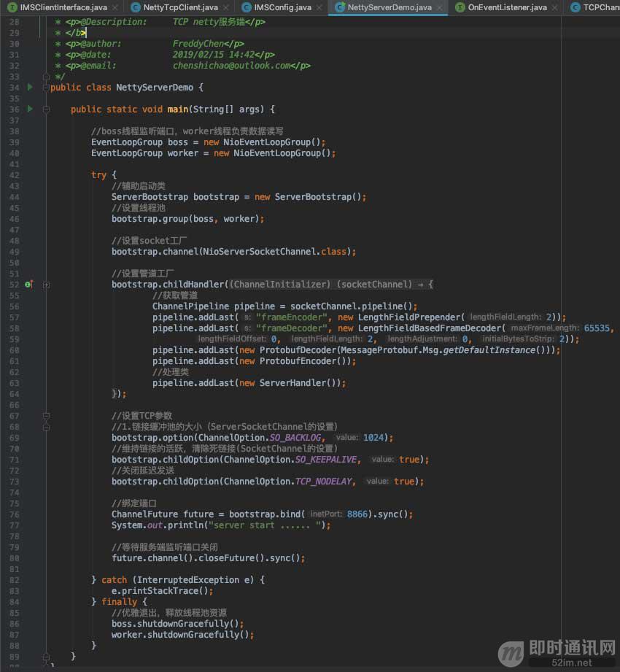Click the implements-interface gutter icon on line 52

pos(29,285)
